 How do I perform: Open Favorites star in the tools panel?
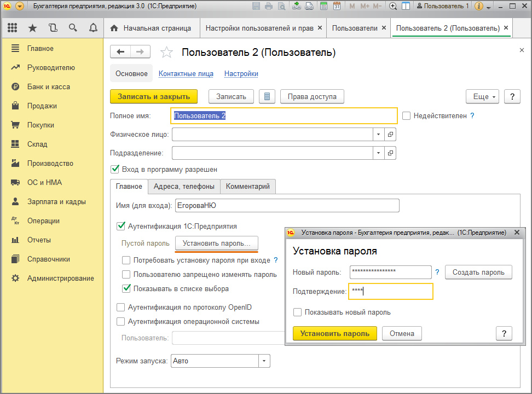[x=32, y=28]
